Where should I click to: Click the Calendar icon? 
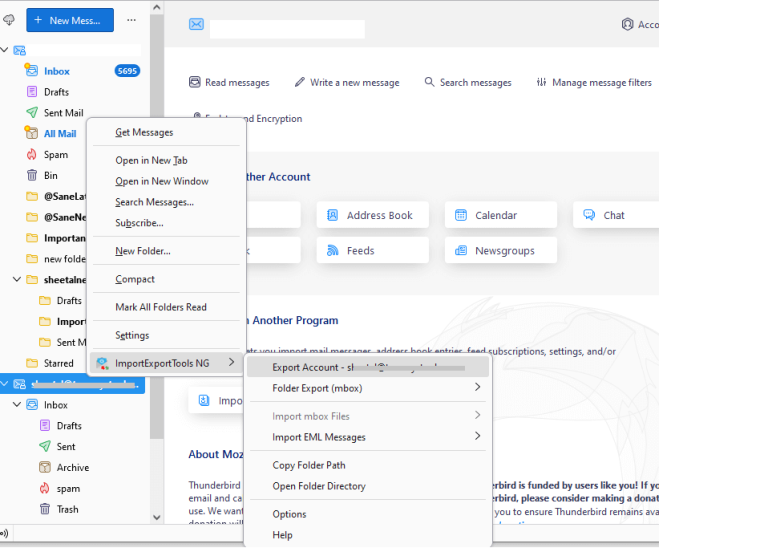461,215
